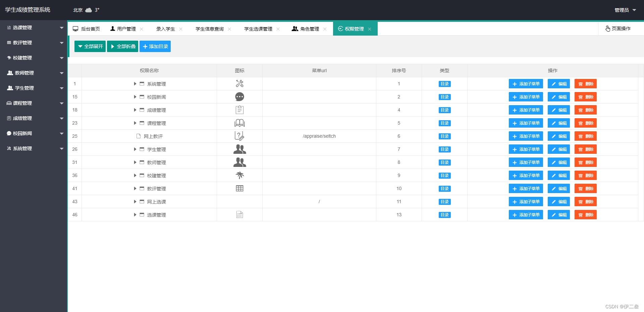Click 删除 in 成绩管理 row
The height and width of the screenshot is (312, 644).
click(585, 110)
